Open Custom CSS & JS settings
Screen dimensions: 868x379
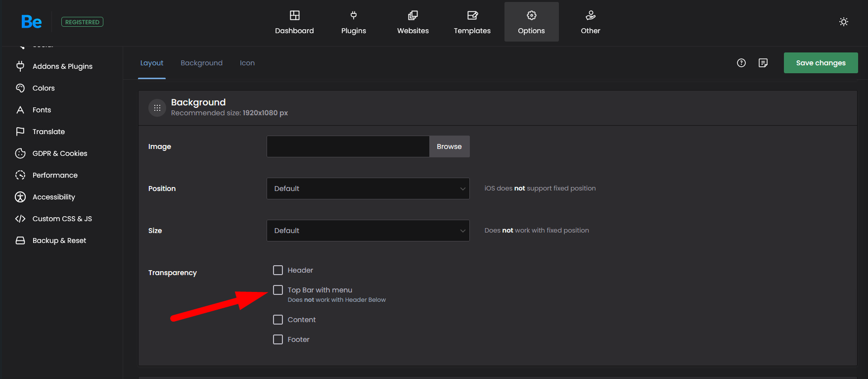[62, 219]
